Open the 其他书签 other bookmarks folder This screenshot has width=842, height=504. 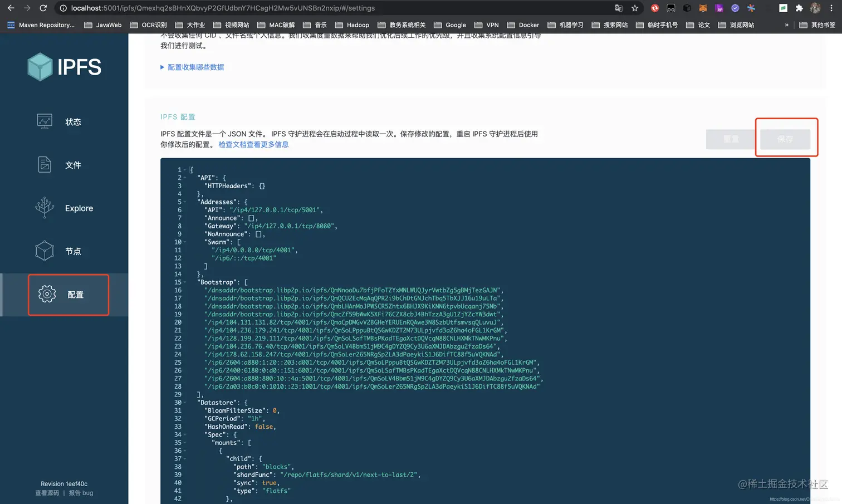pyautogui.click(x=817, y=25)
